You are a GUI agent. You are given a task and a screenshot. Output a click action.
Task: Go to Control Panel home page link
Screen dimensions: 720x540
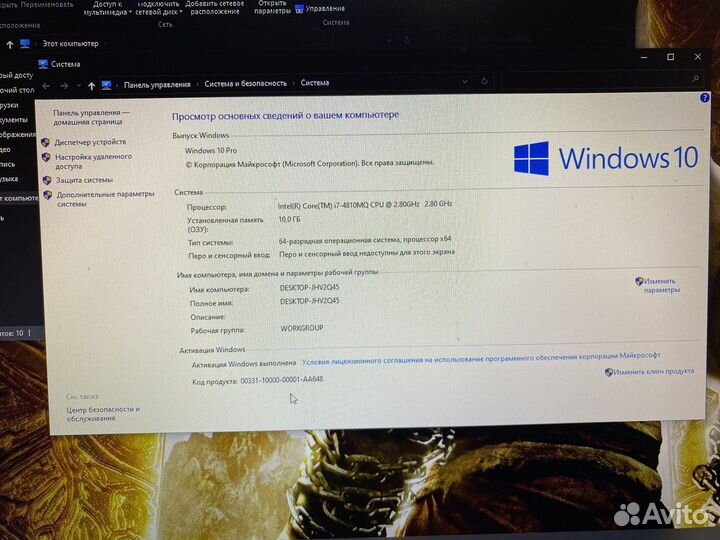pos(91,117)
